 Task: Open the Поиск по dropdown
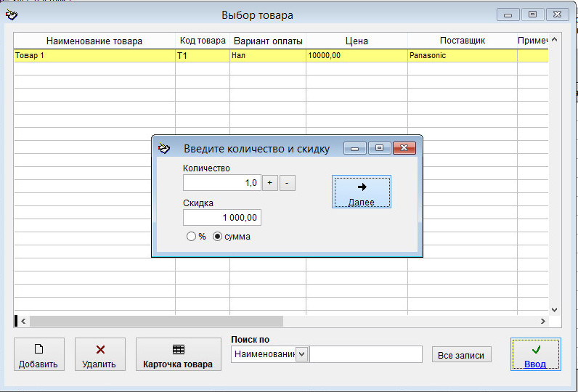coord(301,354)
